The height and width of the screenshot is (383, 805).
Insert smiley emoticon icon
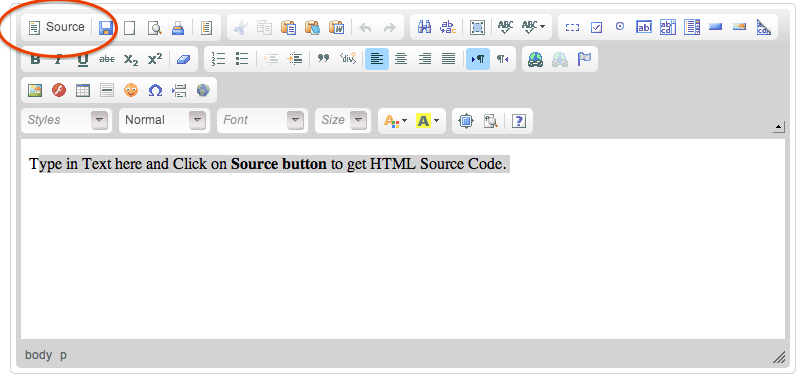131,91
